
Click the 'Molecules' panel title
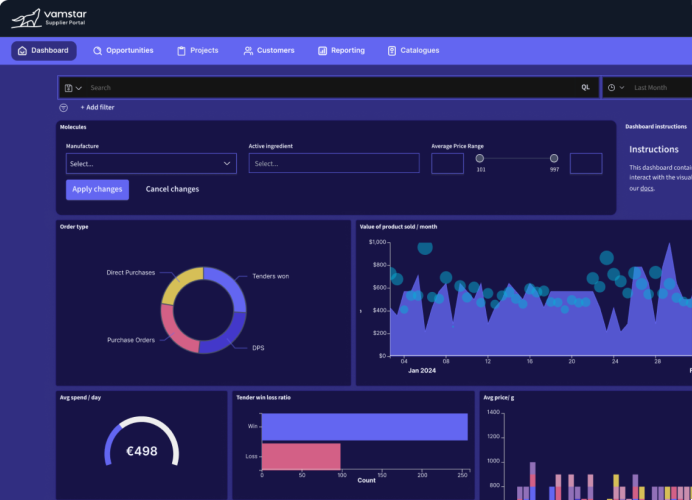pos(73,127)
